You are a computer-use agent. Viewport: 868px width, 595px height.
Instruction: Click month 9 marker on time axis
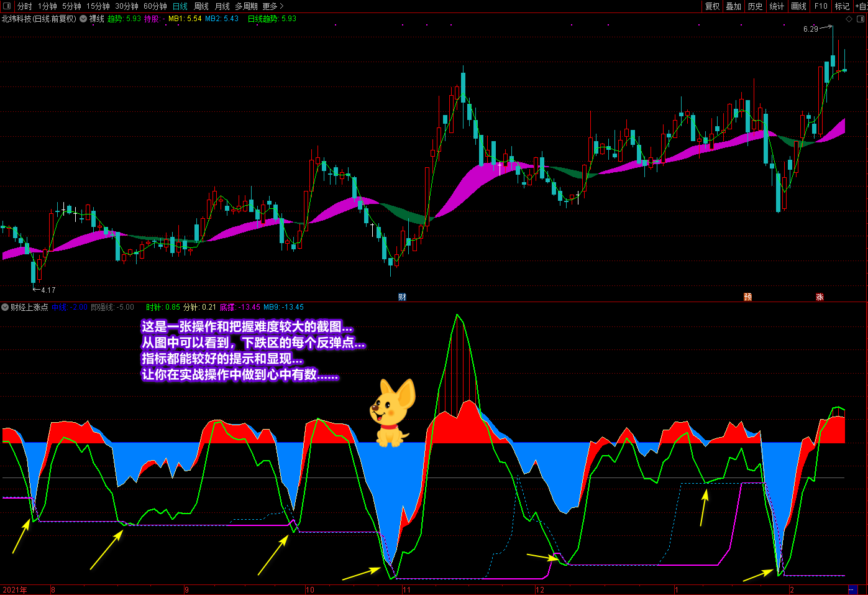186,590
